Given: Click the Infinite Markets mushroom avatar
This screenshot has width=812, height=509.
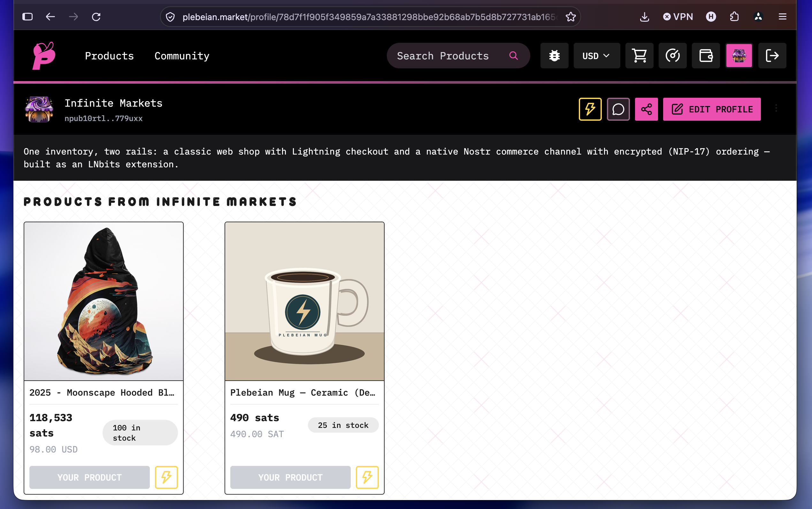Looking at the screenshot, I should pyautogui.click(x=39, y=109).
